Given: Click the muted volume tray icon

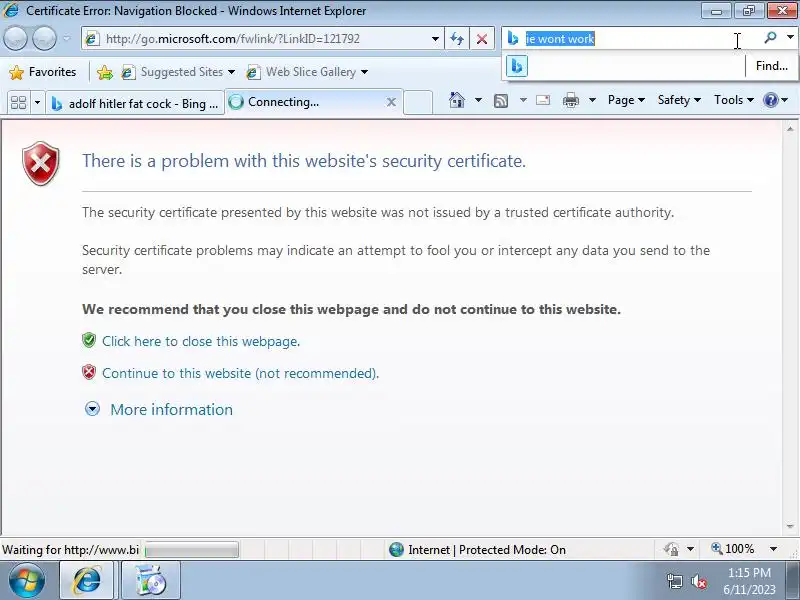Looking at the screenshot, I should (698, 581).
